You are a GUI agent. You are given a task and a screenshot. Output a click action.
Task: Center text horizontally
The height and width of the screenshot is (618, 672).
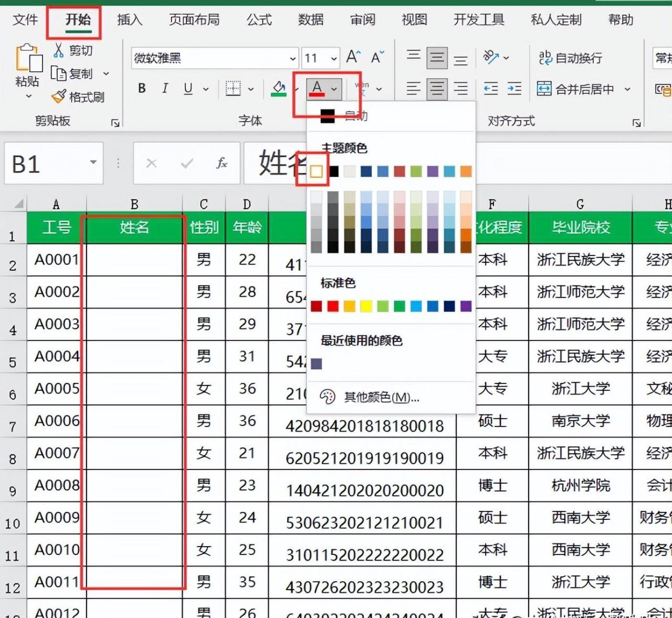point(437,89)
